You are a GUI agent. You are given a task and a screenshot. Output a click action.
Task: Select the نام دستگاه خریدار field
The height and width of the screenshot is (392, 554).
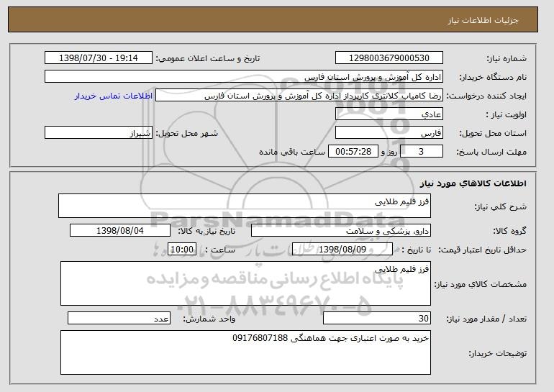(244, 77)
